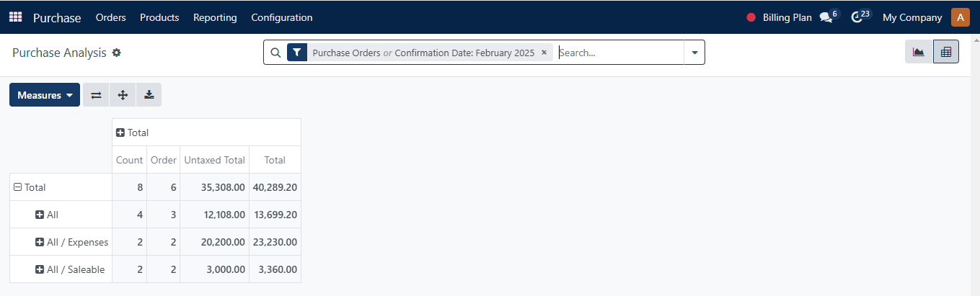This screenshot has width=980, height=296.
Task: Click the Purchase Analysis title
Action: [x=59, y=53]
